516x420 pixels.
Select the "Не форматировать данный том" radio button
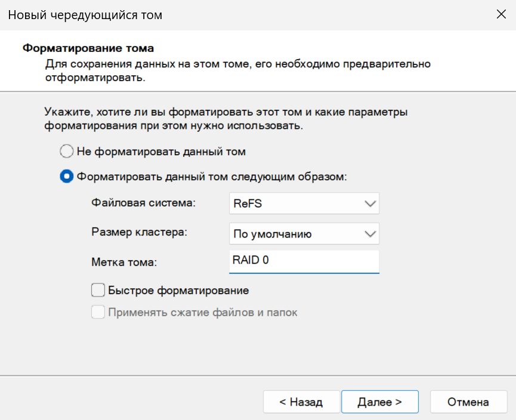67,152
